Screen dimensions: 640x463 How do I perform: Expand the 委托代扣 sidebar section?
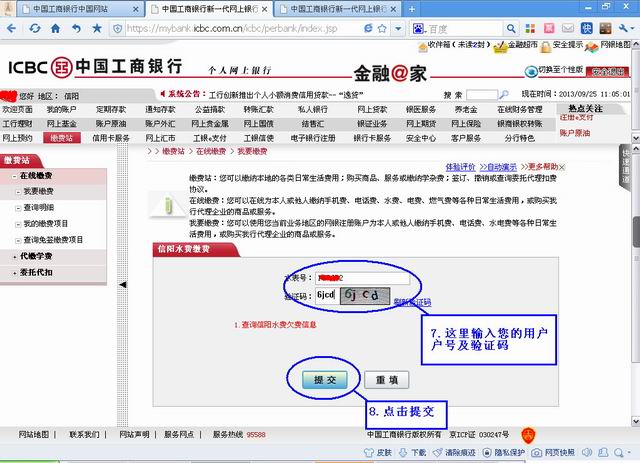(36, 273)
